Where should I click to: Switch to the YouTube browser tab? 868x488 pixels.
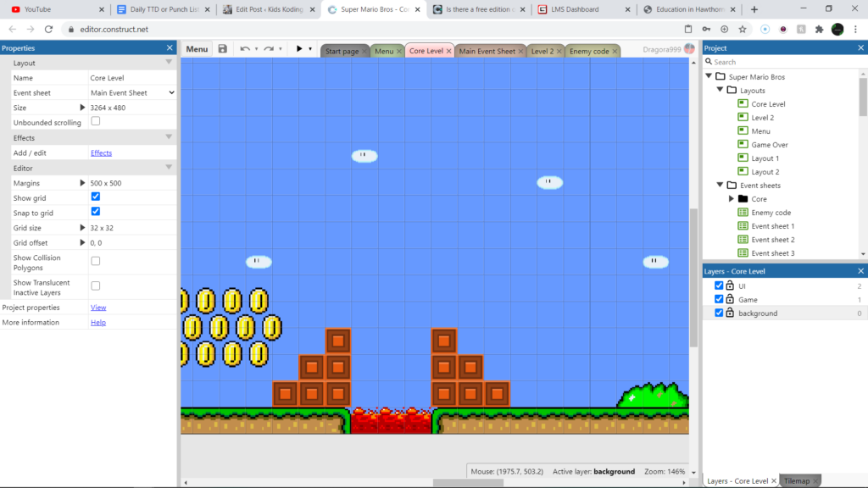click(x=58, y=9)
